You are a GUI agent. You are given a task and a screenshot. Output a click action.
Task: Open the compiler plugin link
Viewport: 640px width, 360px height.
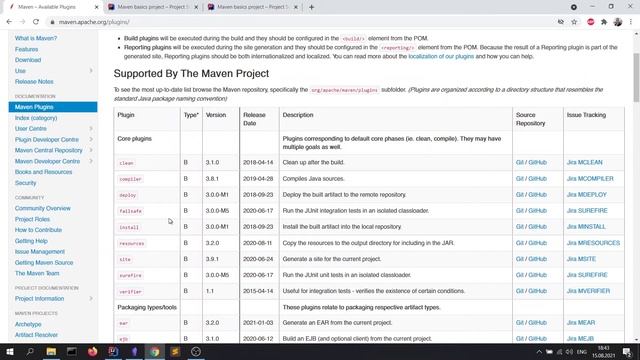pyautogui.click(x=131, y=179)
